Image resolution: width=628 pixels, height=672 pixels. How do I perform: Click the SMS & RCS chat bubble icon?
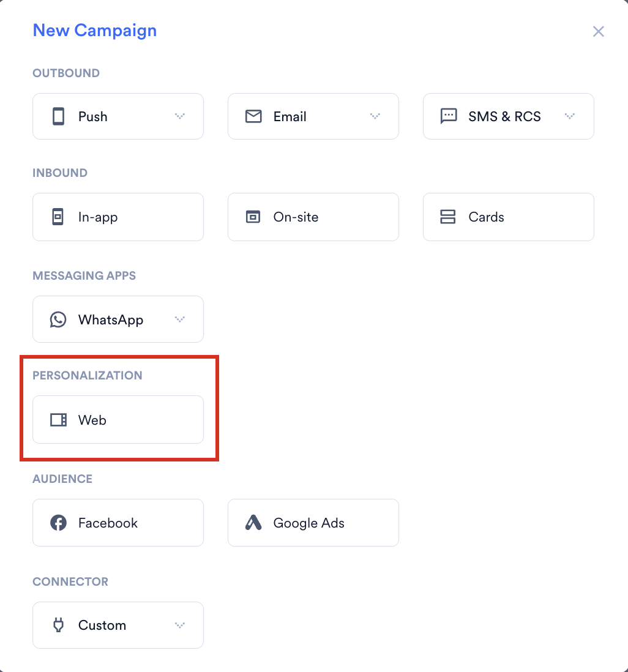[449, 116]
